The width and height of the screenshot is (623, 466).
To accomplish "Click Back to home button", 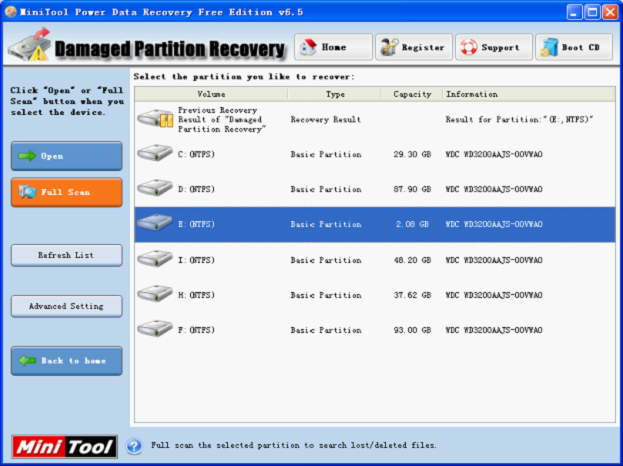I will pyautogui.click(x=66, y=361).
